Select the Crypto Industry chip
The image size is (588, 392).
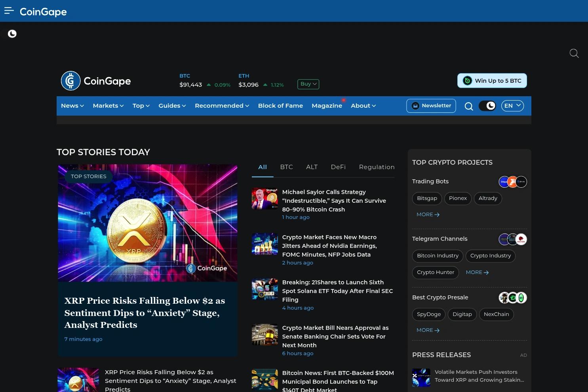click(491, 256)
